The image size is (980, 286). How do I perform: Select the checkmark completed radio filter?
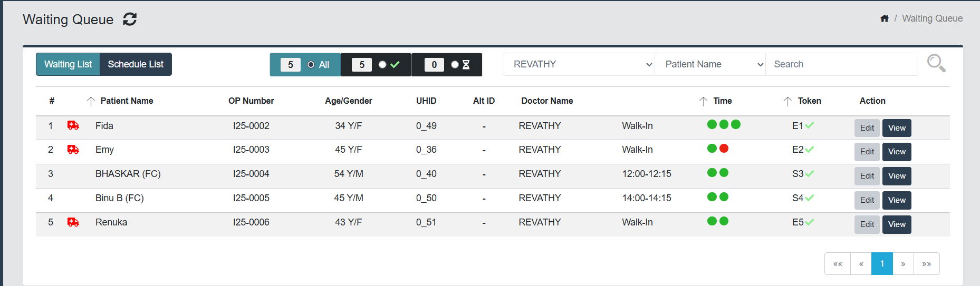[x=382, y=65]
